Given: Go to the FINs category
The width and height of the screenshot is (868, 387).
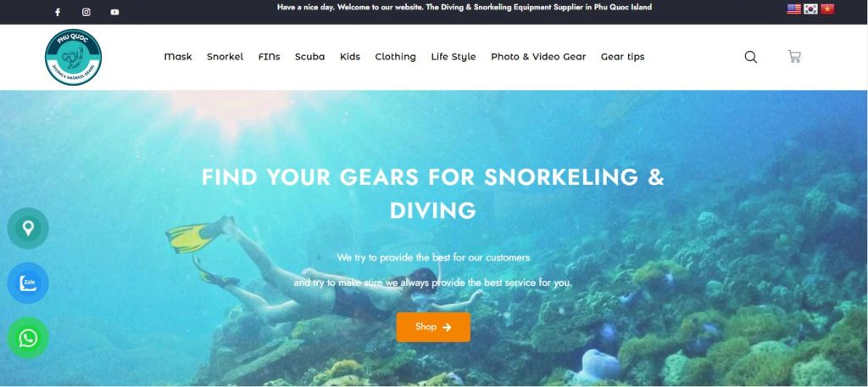Looking at the screenshot, I should click(269, 57).
